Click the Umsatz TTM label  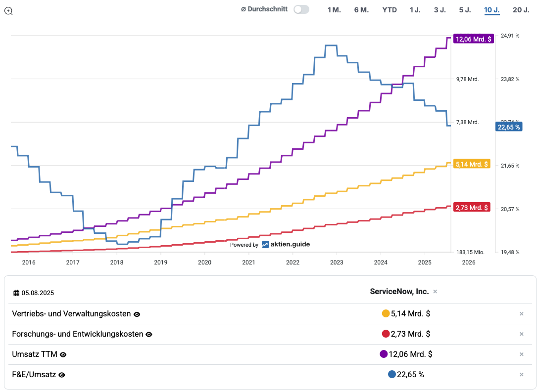(35, 354)
